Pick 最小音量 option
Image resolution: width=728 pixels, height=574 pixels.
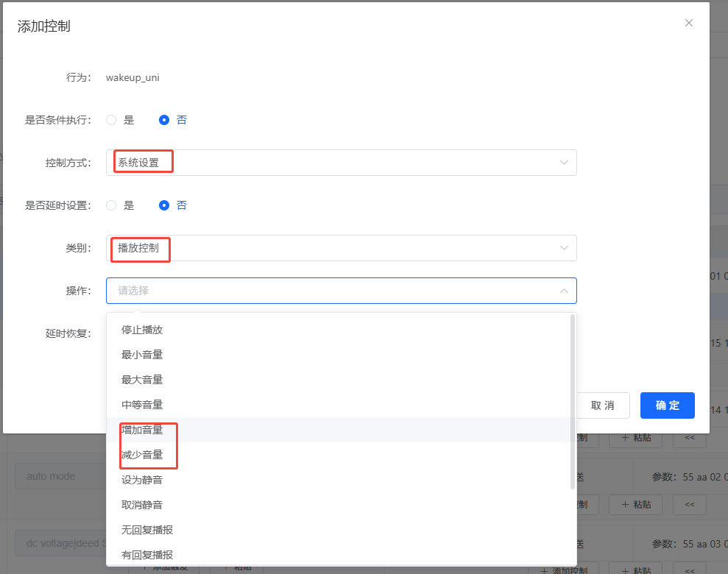(x=142, y=355)
